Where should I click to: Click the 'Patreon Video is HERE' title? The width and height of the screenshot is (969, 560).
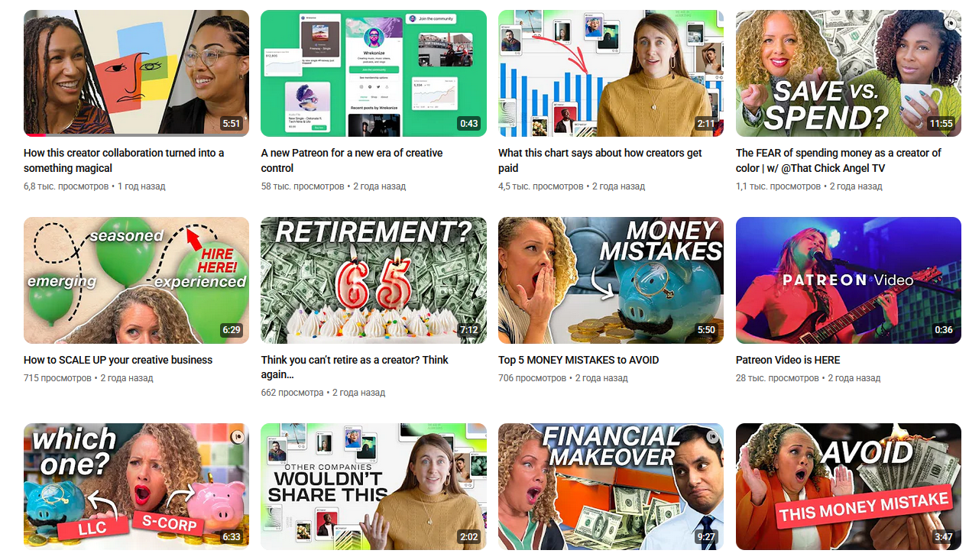(788, 360)
